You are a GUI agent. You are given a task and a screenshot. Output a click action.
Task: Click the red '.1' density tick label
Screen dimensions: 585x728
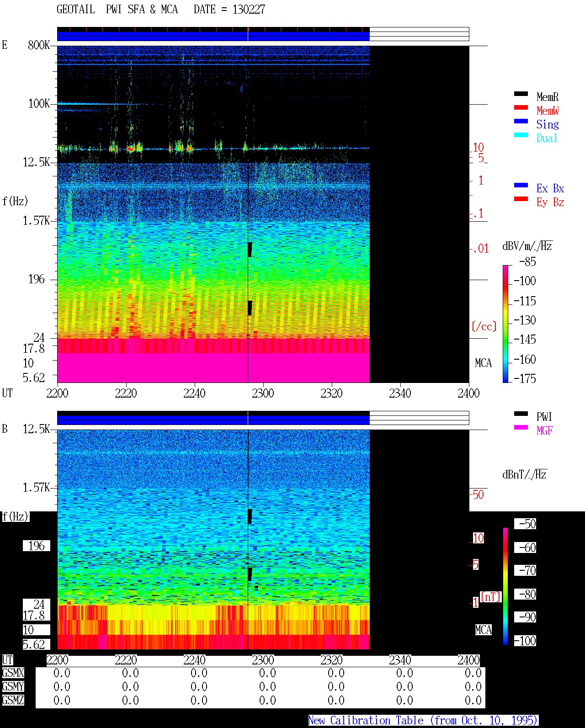coord(478,213)
